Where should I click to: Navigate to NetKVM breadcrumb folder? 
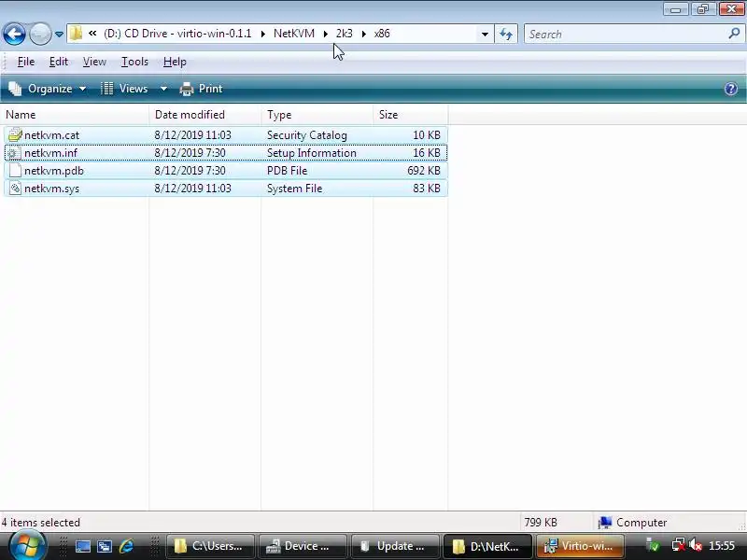pos(294,34)
